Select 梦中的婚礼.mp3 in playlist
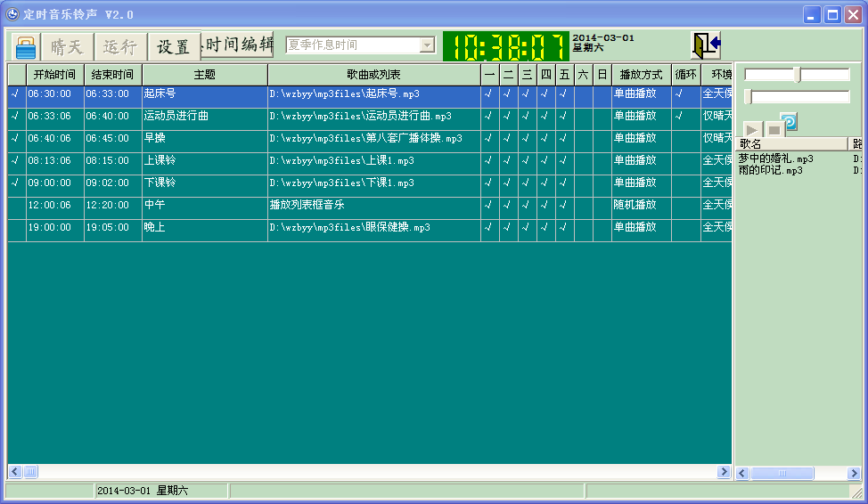The width and height of the screenshot is (868, 504). point(775,159)
